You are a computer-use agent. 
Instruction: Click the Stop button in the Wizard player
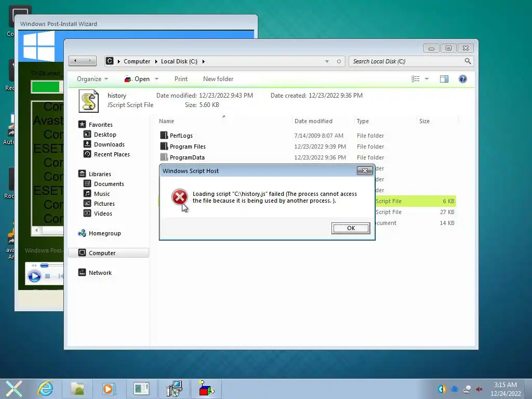click(x=48, y=276)
